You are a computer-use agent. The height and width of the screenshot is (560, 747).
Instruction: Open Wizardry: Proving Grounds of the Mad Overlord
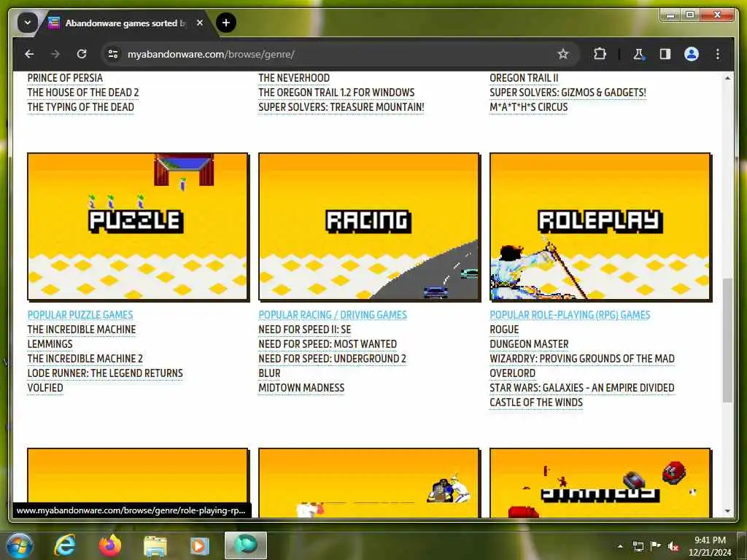pyautogui.click(x=581, y=366)
